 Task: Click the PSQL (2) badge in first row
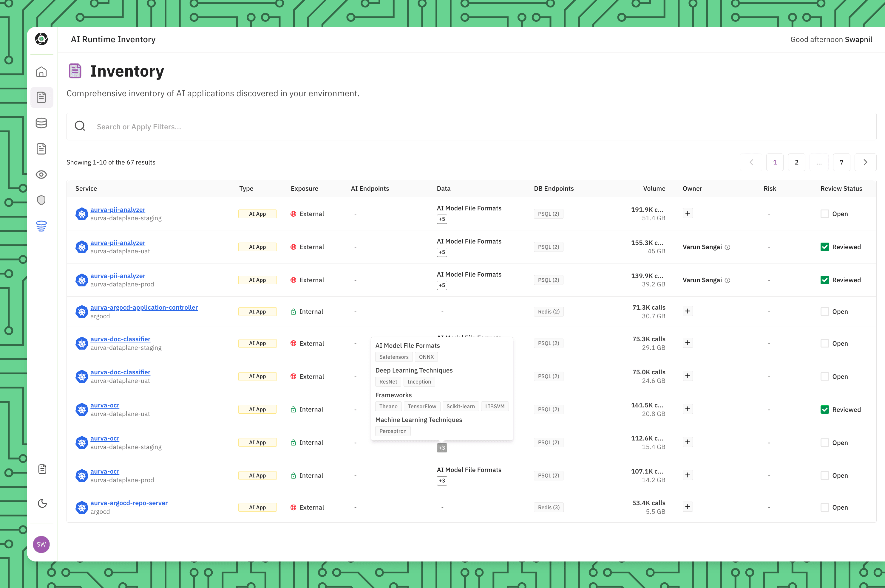[548, 214]
